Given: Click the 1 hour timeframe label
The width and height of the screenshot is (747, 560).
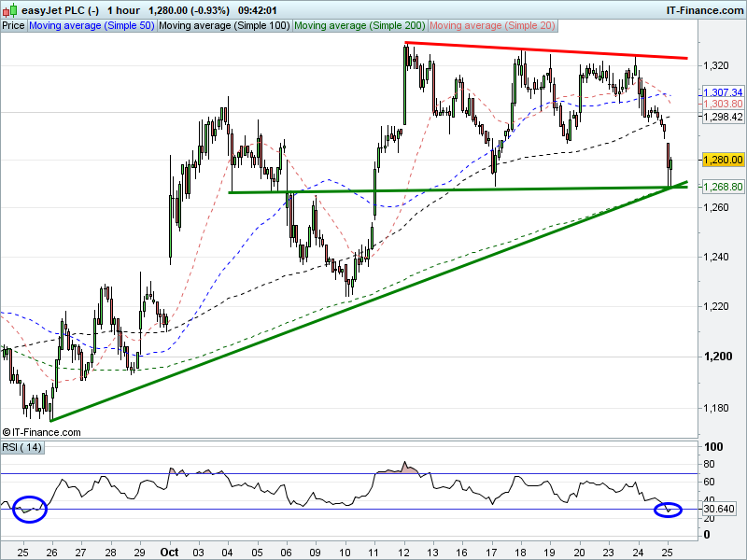Looking at the screenshot, I should tap(123, 10).
